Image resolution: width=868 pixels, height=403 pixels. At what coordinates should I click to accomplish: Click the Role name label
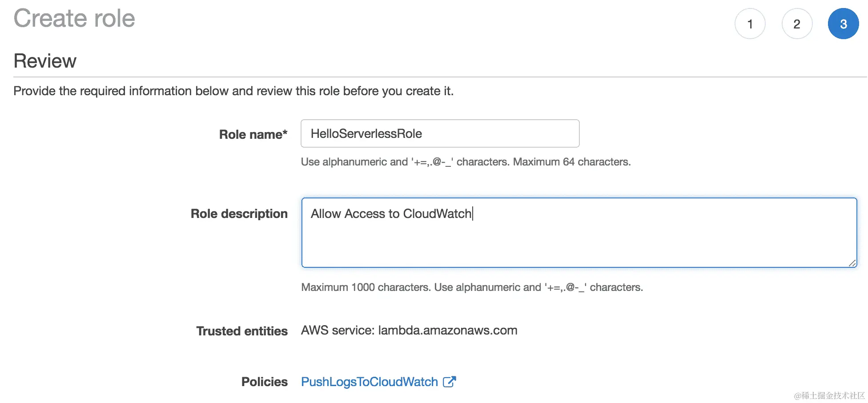pos(253,134)
